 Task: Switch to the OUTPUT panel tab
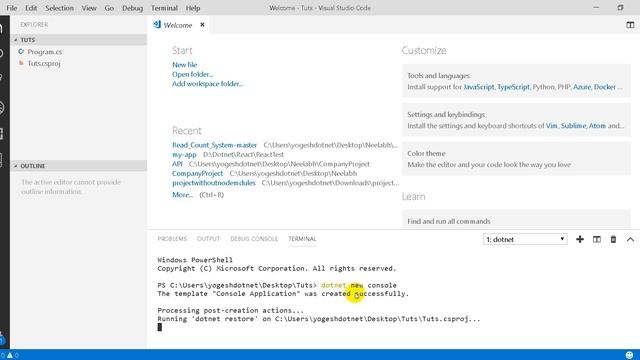pyautogui.click(x=208, y=239)
